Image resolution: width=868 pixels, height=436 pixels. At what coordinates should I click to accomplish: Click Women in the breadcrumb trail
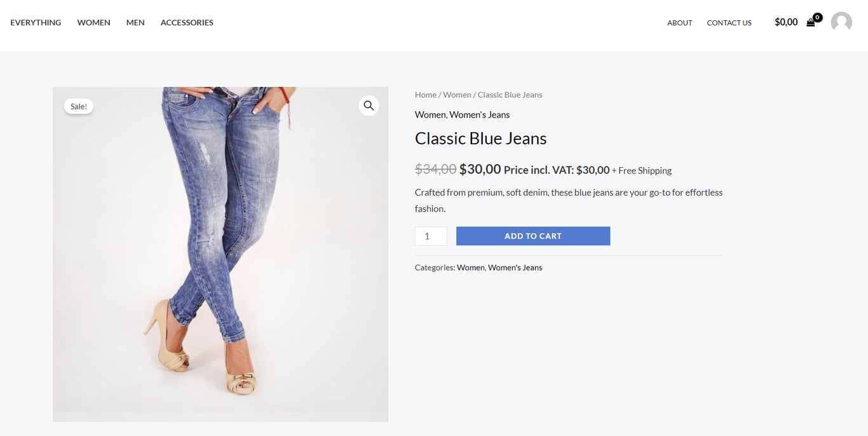457,94
